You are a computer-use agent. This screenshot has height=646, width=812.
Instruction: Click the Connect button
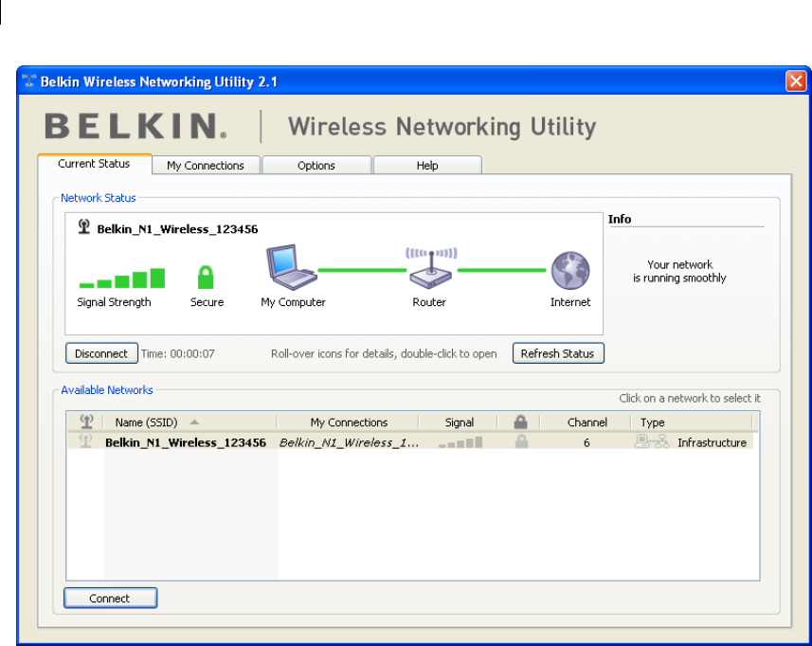click(x=110, y=598)
